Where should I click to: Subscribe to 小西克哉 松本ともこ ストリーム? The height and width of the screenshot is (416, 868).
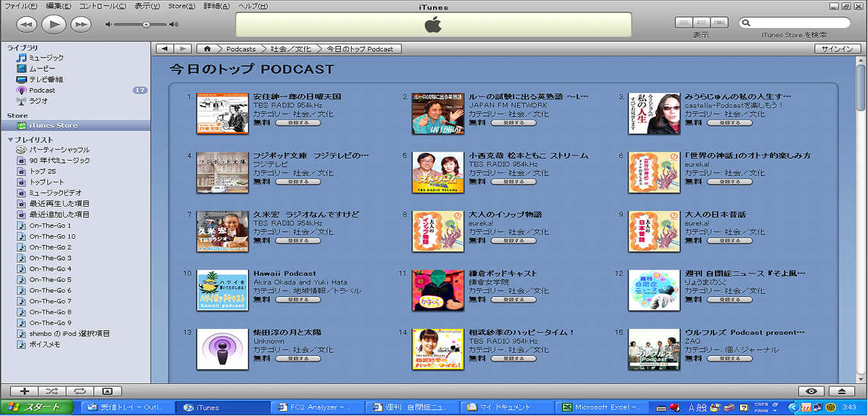514,182
